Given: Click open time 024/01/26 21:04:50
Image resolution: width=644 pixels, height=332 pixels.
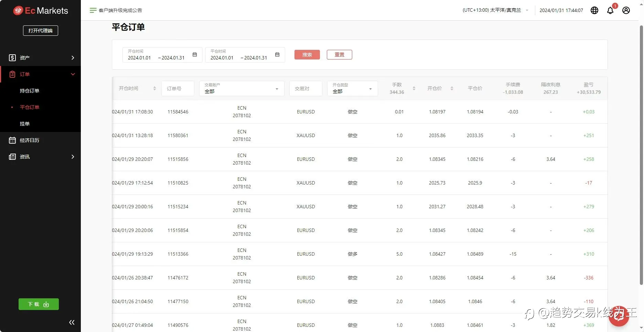Looking at the screenshot, I should point(132,301).
